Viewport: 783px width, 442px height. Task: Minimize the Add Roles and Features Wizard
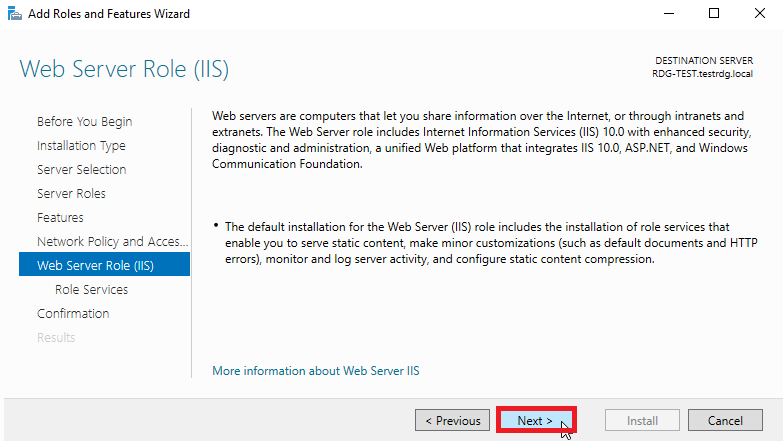669,13
